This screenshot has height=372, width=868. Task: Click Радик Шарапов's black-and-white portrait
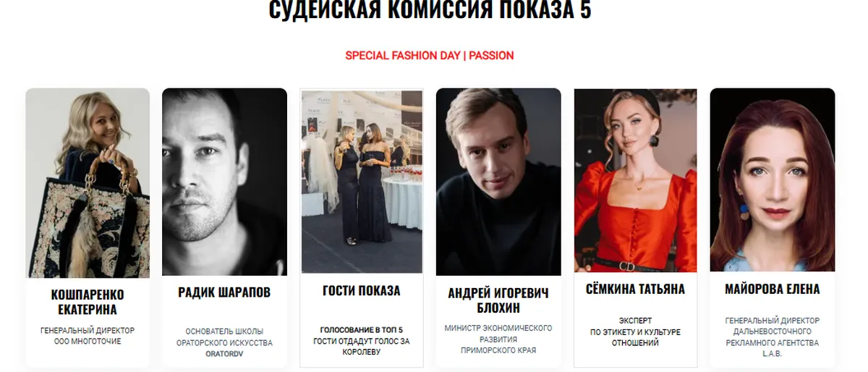(x=224, y=182)
